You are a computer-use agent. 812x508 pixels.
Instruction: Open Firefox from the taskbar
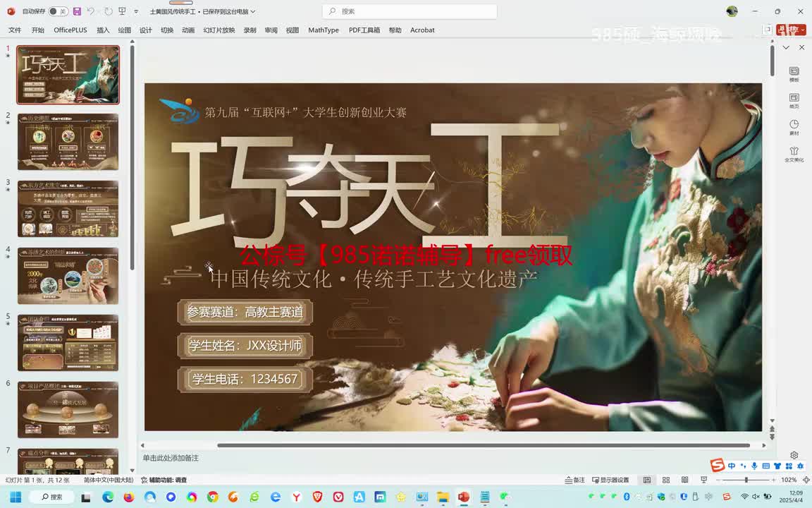128,497
